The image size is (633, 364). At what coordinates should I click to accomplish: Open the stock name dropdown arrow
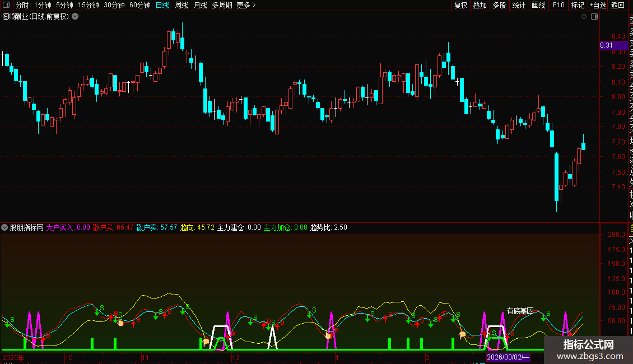pos(75,17)
